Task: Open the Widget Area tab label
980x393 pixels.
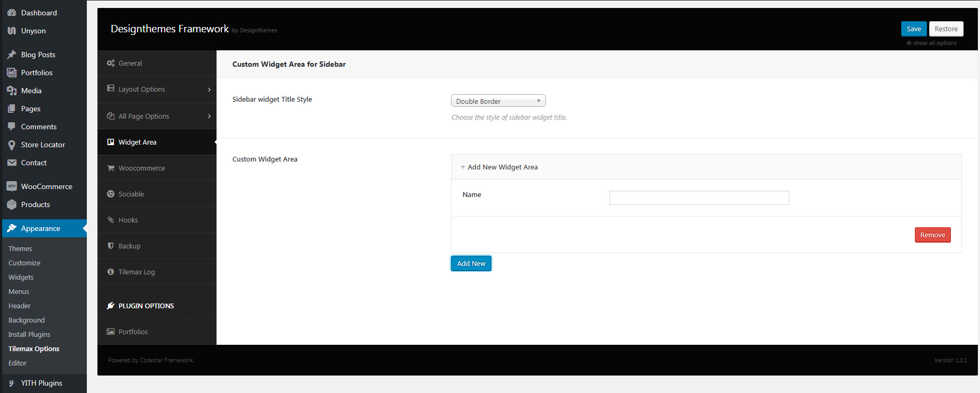Action: tap(138, 142)
